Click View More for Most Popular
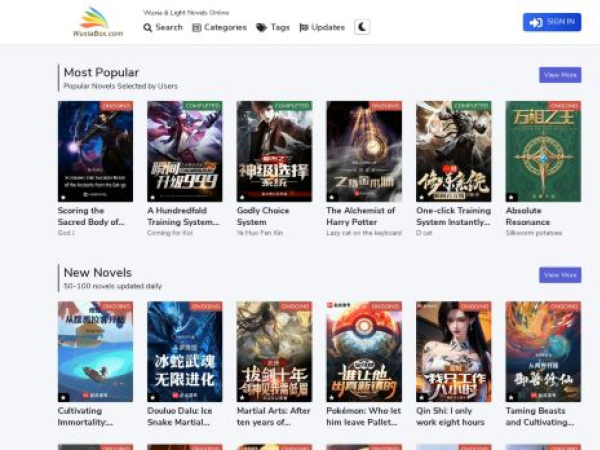The width and height of the screenshot is (600, 450). [560, 75]
